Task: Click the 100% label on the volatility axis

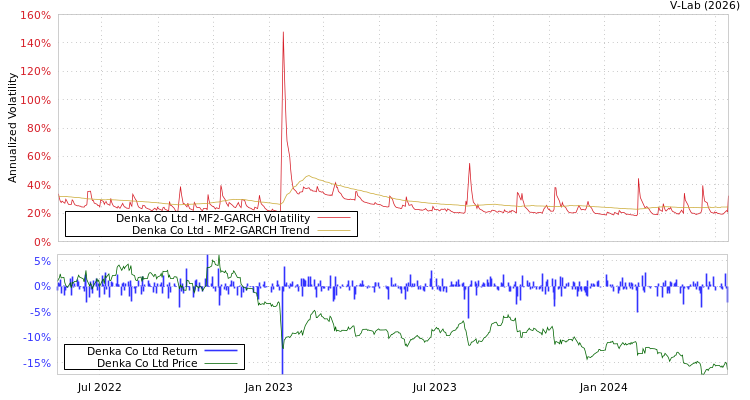Action: click(x=35, y=100)
